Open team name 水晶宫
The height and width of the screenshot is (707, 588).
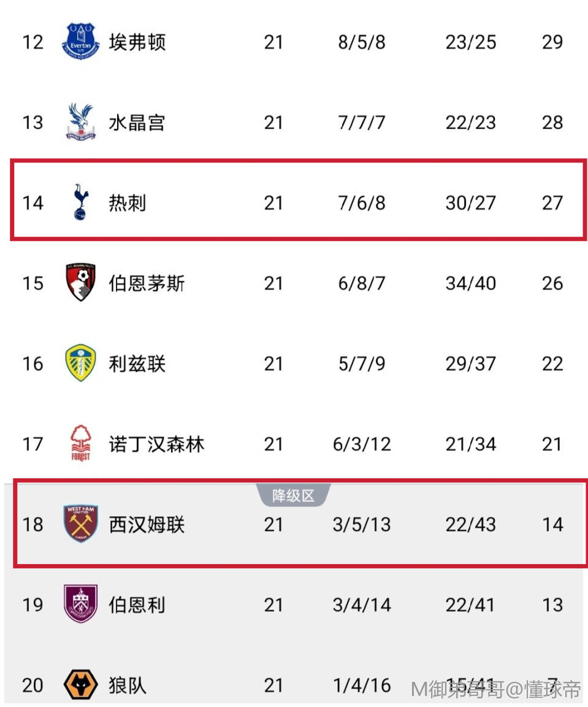[x=137, y=122]
